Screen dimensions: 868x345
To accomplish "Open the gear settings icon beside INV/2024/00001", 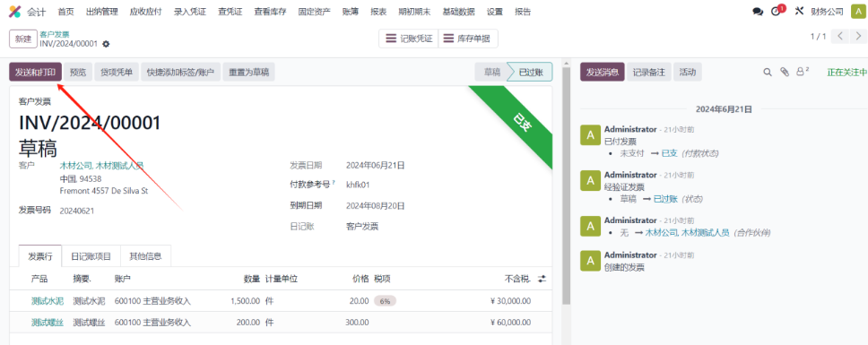I will 107,44.
